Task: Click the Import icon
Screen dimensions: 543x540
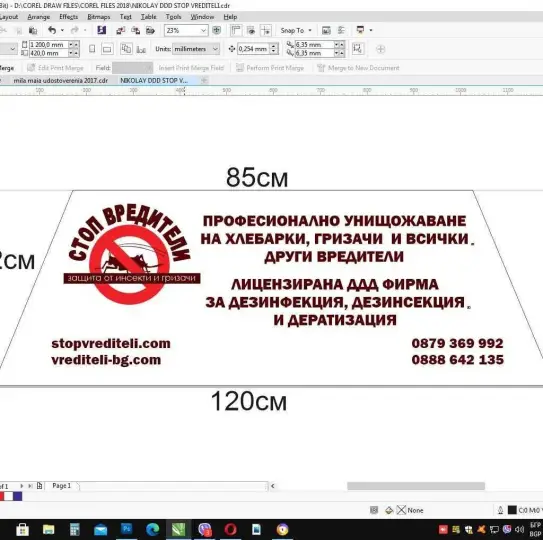Action: (x=121, y=30)
